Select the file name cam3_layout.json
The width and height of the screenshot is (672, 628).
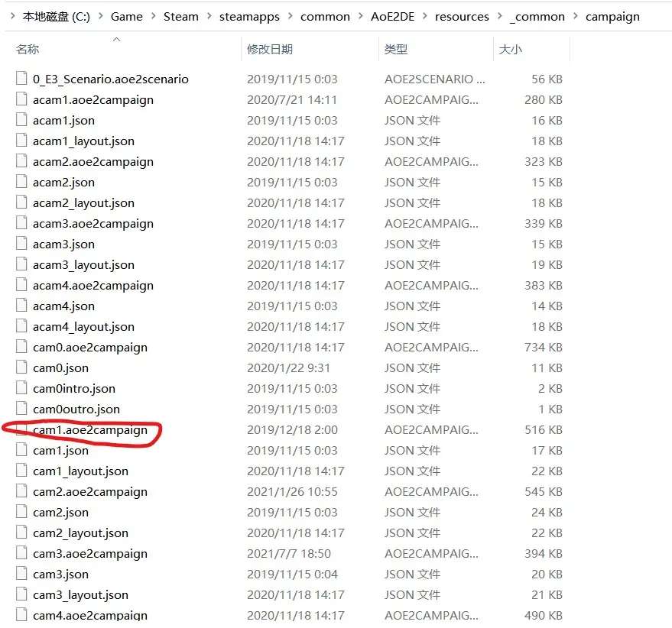[x=80, y=595]
